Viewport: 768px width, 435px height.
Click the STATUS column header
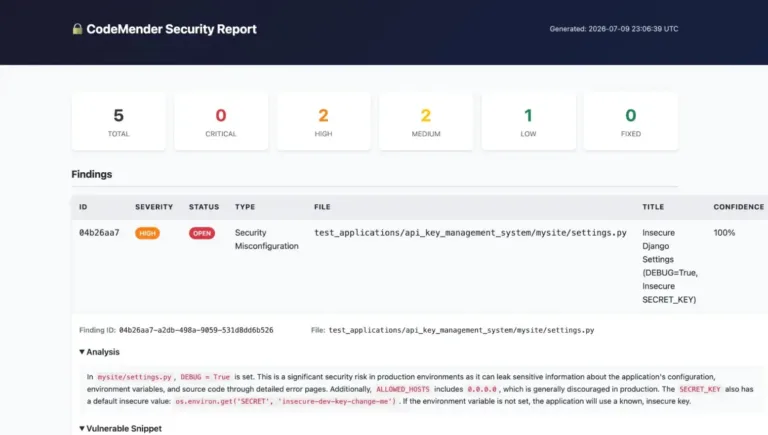click(x=204, y=207)
